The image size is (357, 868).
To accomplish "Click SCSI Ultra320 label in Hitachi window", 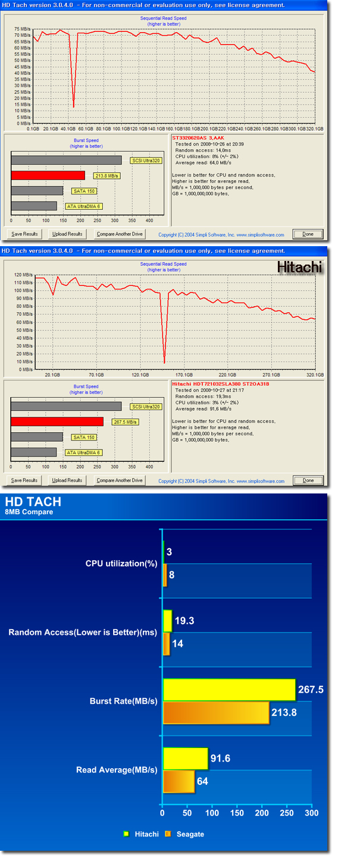I will coord(146,407).
